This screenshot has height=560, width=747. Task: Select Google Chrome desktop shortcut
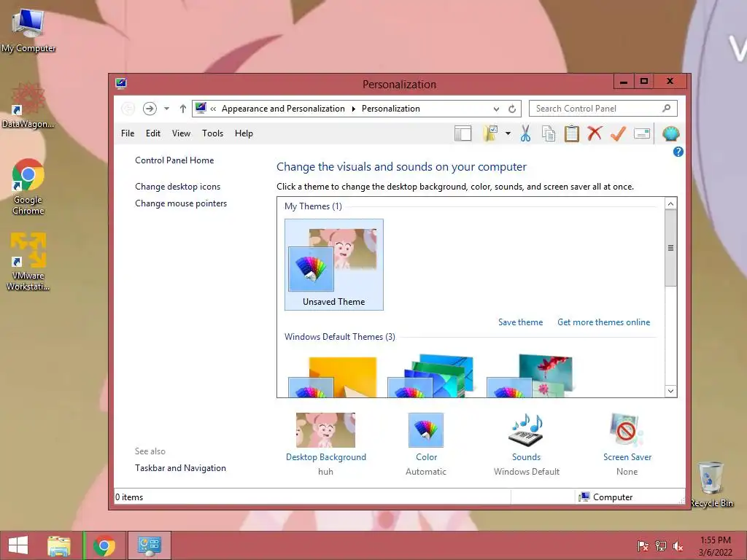[28, 187]
